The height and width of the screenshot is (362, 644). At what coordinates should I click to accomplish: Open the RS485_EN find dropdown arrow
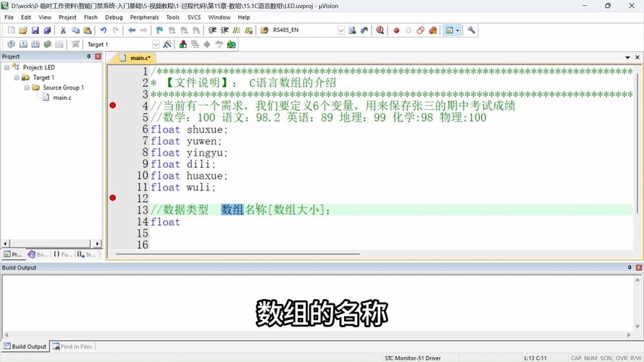tap(341, 30)
